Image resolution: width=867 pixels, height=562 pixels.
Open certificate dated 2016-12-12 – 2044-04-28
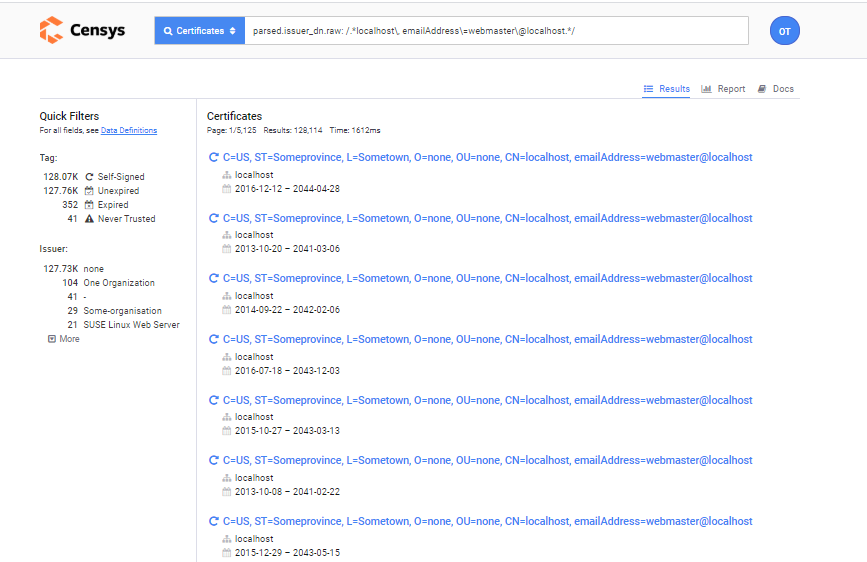487,158
